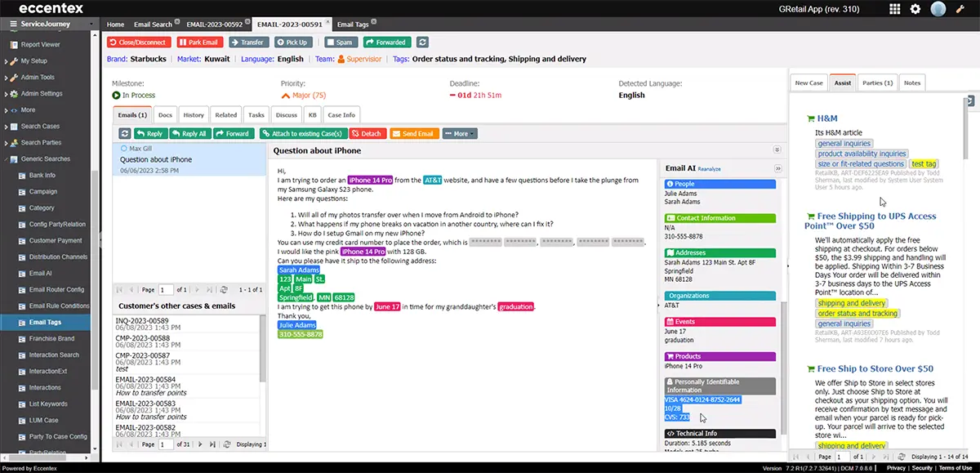The height and width of the screenshot is (473, 980).
Task: Switch to the Home tab
Action: pos(116,25)
